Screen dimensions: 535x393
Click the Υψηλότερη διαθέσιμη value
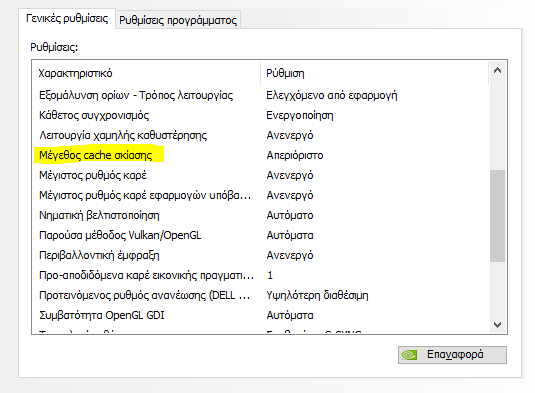317,295
